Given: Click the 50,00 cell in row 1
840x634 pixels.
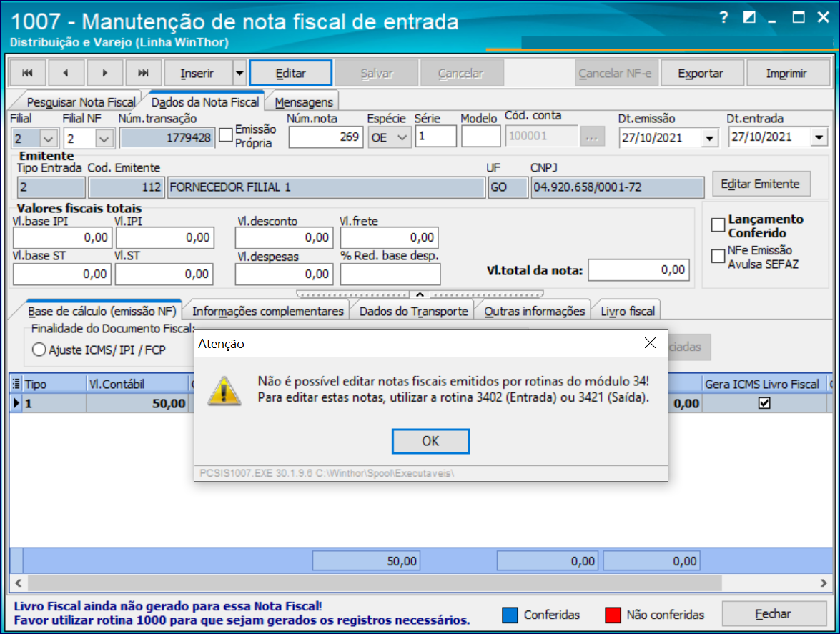Looking at the screenshot, I should 137,403.
